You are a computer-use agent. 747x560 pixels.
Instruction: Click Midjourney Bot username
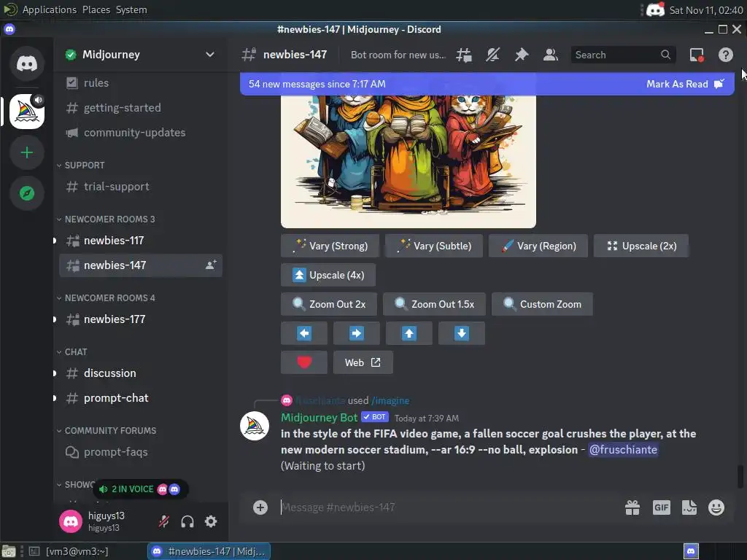[x=319, y=418]
